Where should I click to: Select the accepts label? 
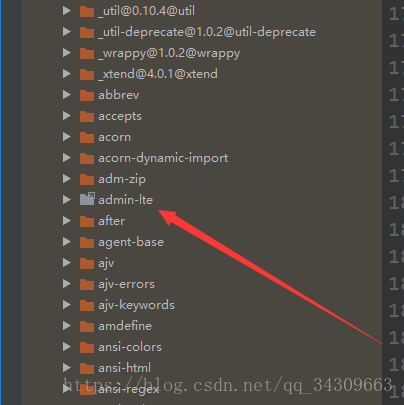coord(120,117)
